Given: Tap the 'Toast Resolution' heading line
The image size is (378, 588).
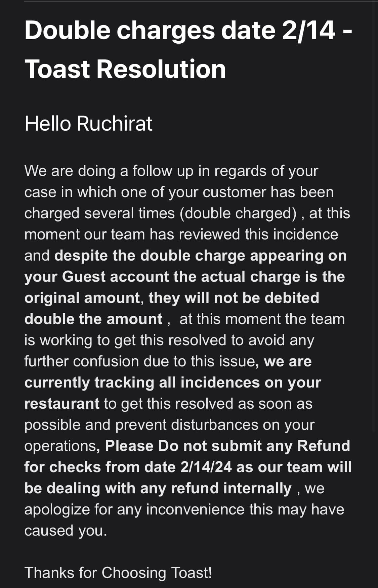Looking at the screenshot, I should (x=125, y=69).
